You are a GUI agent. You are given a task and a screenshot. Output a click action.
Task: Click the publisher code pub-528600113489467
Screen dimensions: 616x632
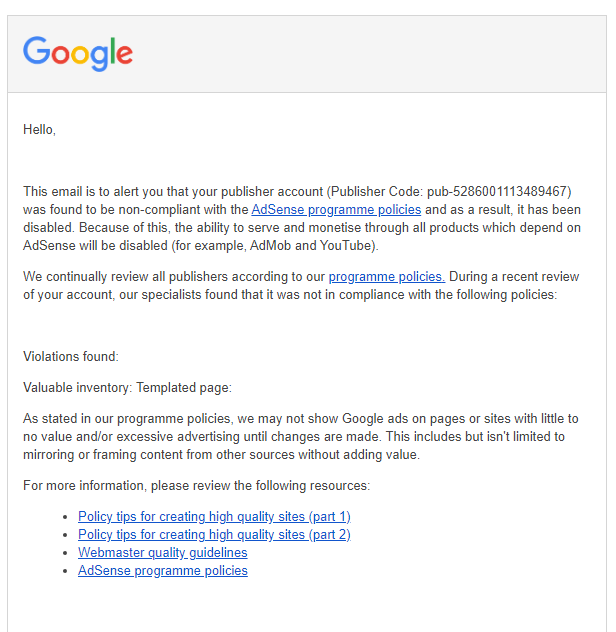[x=497, y=191]
